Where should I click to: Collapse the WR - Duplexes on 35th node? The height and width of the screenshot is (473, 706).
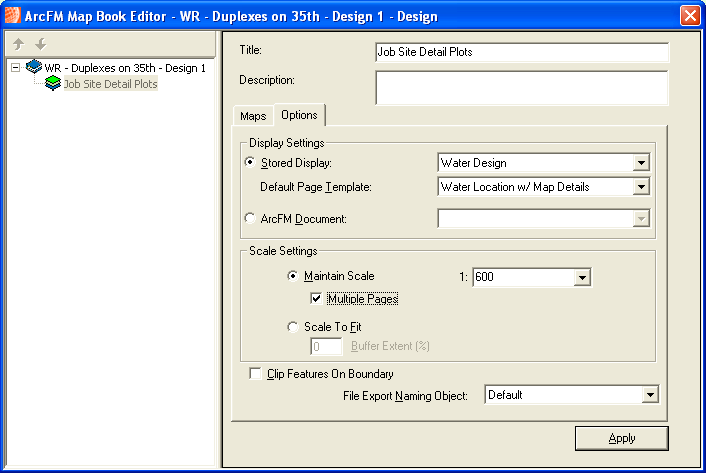click(x=15, y=68)
